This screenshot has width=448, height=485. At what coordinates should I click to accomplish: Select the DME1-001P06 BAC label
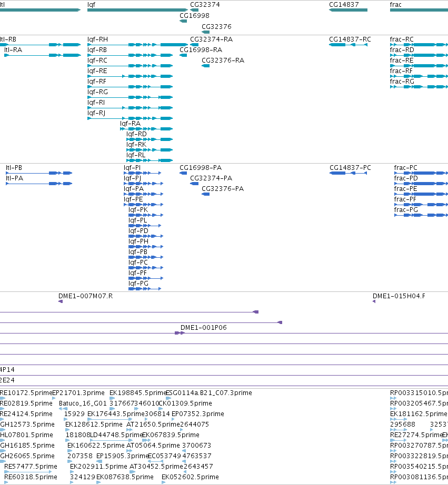point(203,328)
